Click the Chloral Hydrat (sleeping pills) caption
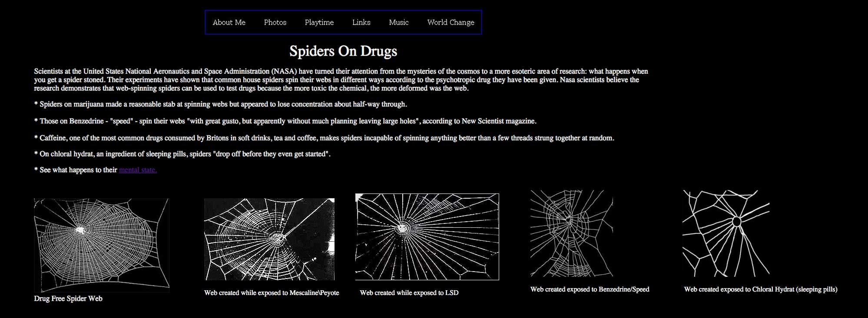 click(x=760, y=289)
